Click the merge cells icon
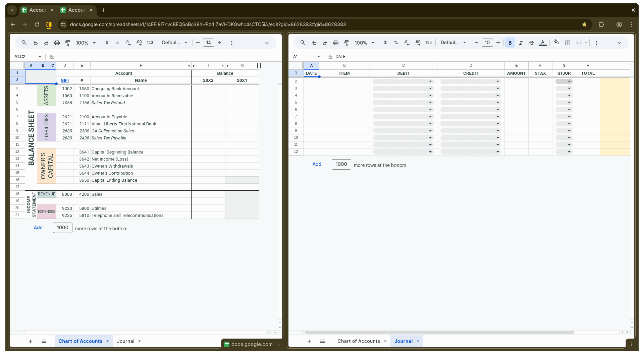644x362 pixels. point(579,43)
